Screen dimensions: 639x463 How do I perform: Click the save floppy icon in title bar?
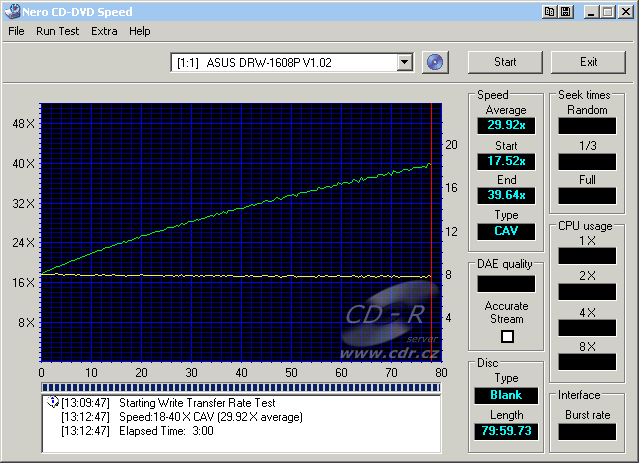click(566, 12)
